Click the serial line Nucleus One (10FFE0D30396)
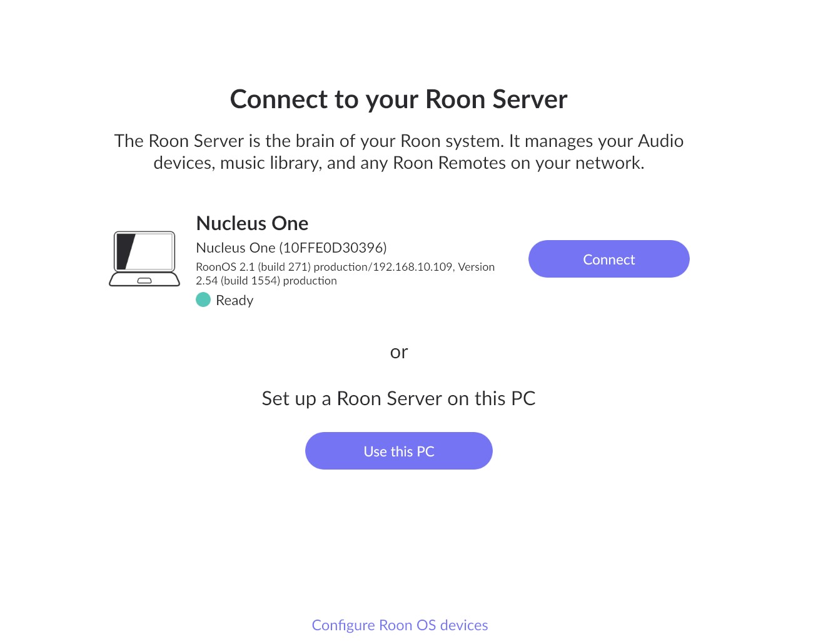 tap(291, 248)
